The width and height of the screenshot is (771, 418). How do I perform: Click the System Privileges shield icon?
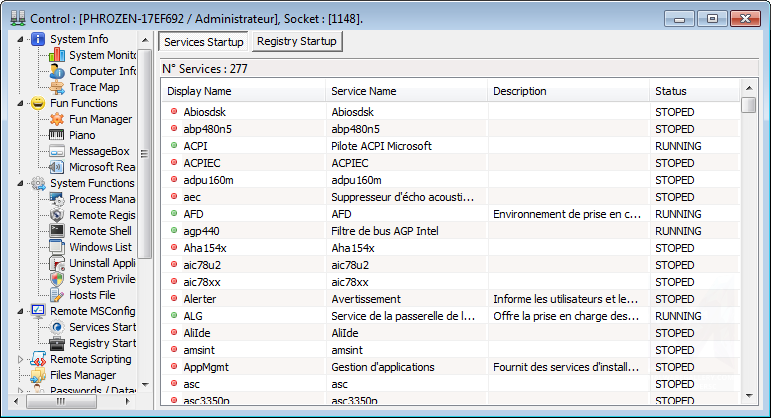pos(57,279)
